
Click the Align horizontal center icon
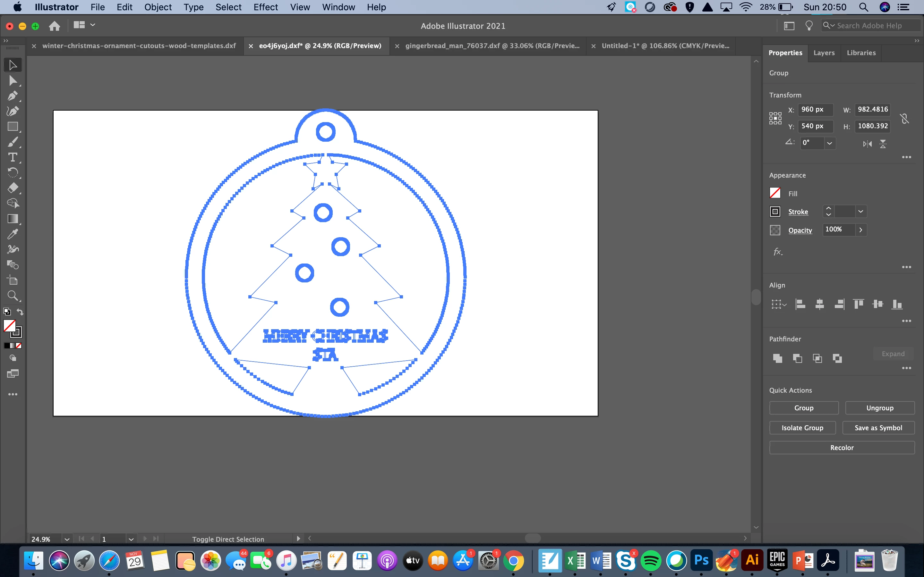pos(819,304)
